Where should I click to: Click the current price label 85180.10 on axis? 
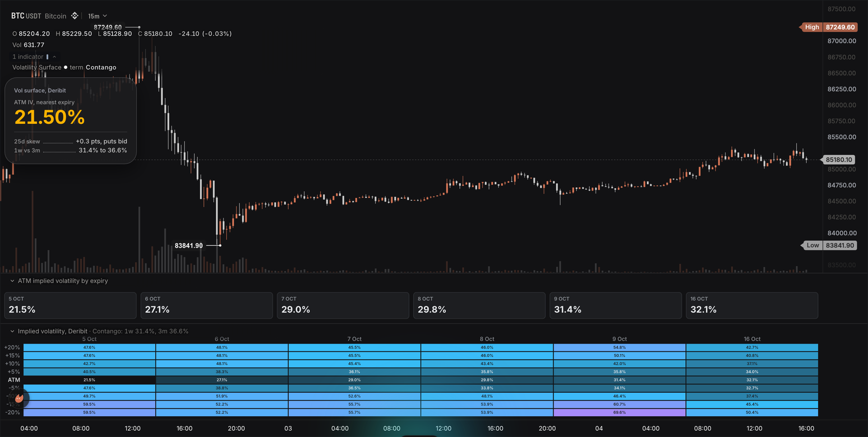(x=839, y=160)
